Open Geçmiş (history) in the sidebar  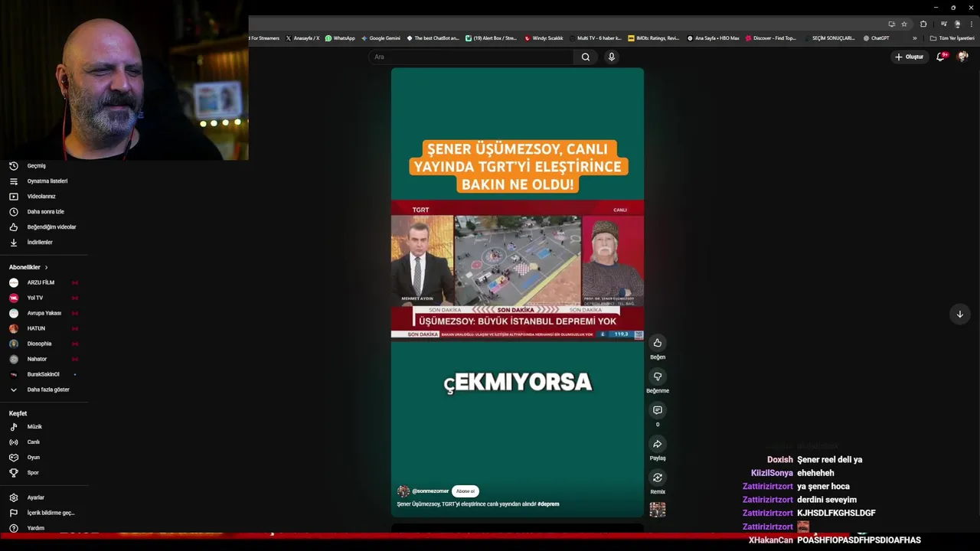coord(37,166)
